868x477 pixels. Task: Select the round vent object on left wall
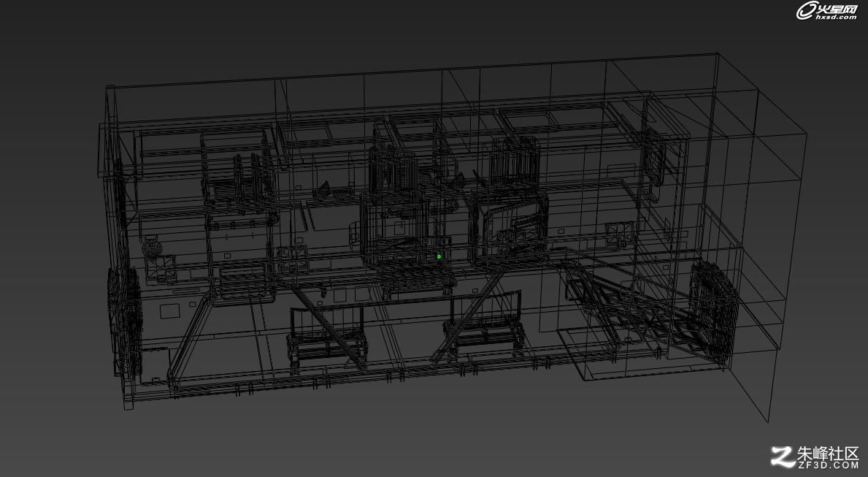point(151,249)
